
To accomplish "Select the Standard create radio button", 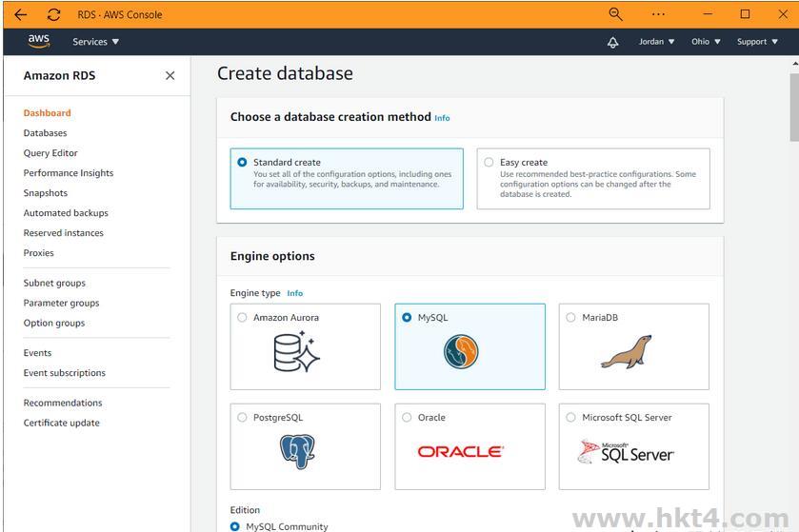I will tap(242, 162).
